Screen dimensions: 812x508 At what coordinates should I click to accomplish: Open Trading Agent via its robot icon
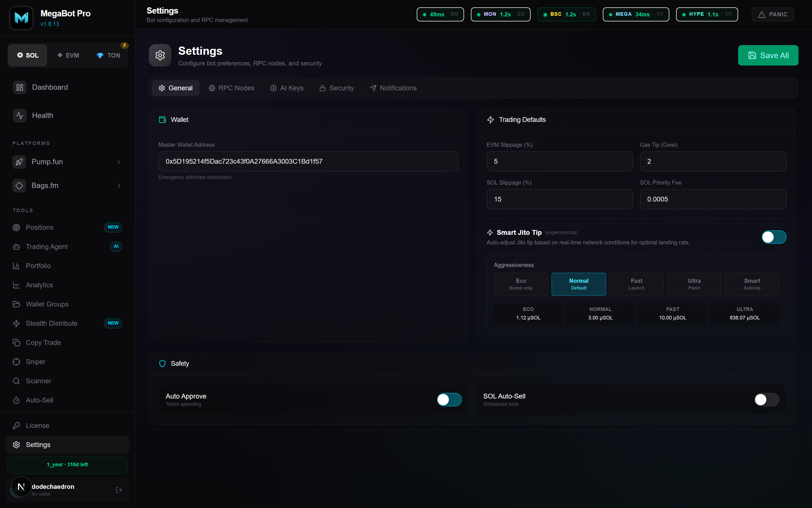(16, 247)
